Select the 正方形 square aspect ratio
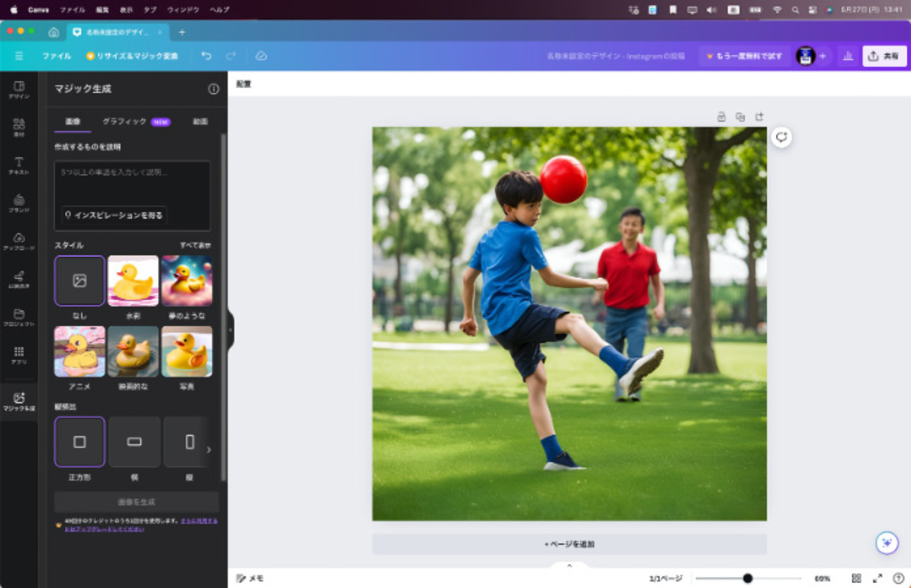This screenshot has width=911, height=588. point(80,442)
